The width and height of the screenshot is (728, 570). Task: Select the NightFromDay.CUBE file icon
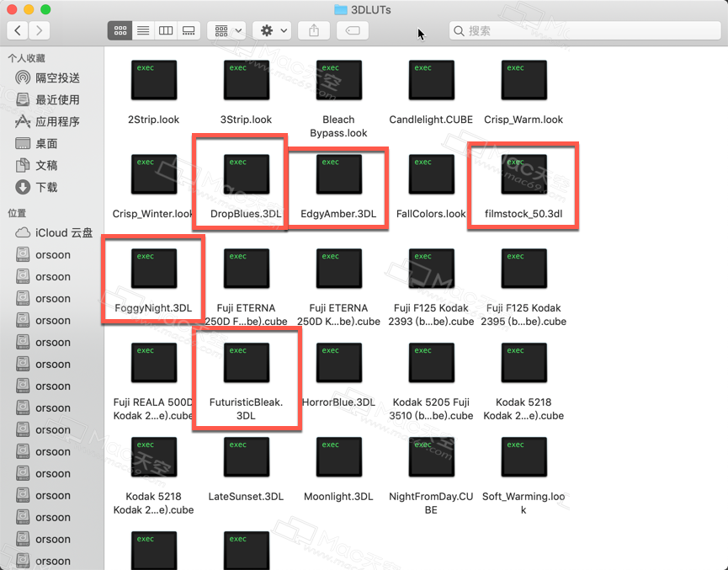point(431,457)
